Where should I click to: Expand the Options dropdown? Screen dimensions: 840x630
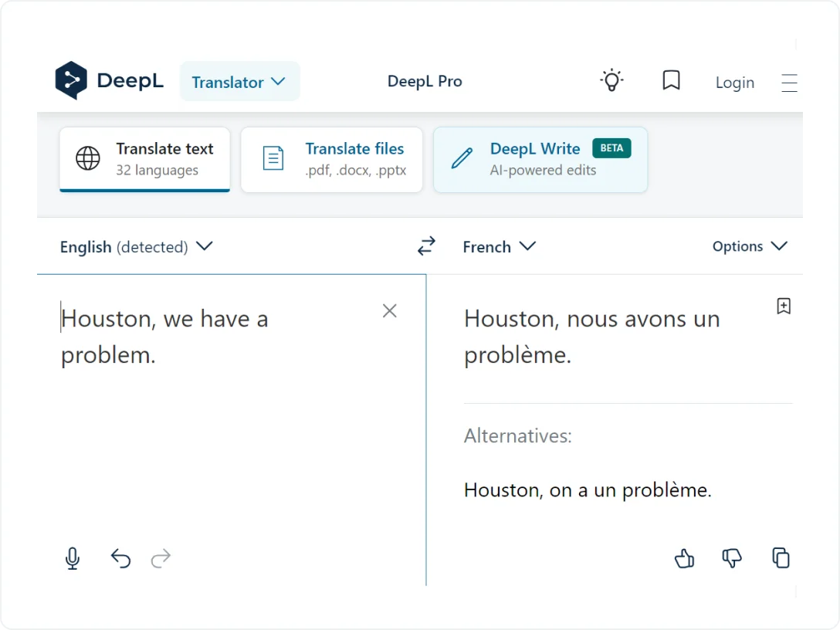point(748,246)
